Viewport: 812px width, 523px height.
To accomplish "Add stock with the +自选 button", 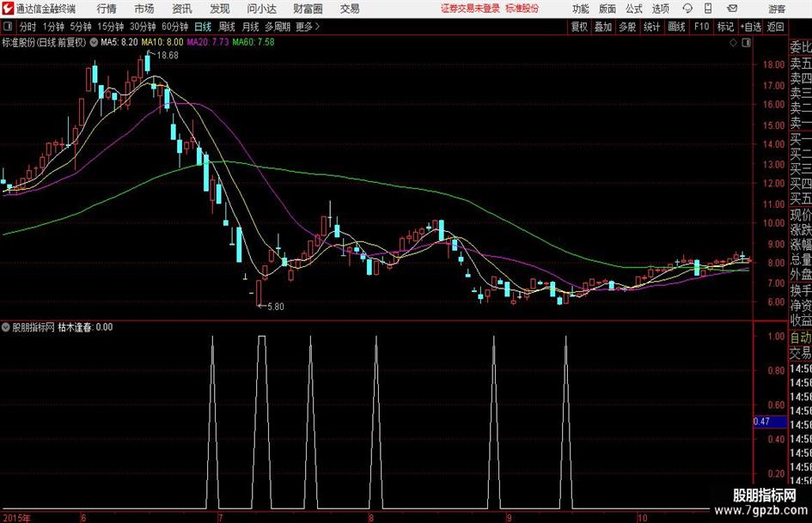I will click(750, 27).
